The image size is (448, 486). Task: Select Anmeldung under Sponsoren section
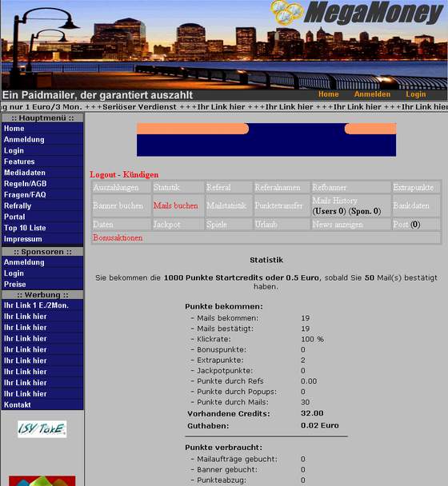click(x=24, y=262)
